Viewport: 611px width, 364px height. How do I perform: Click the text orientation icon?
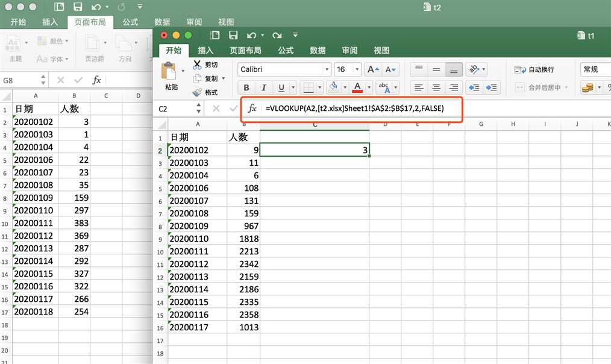pyautogui.click(x=474, y=69)
